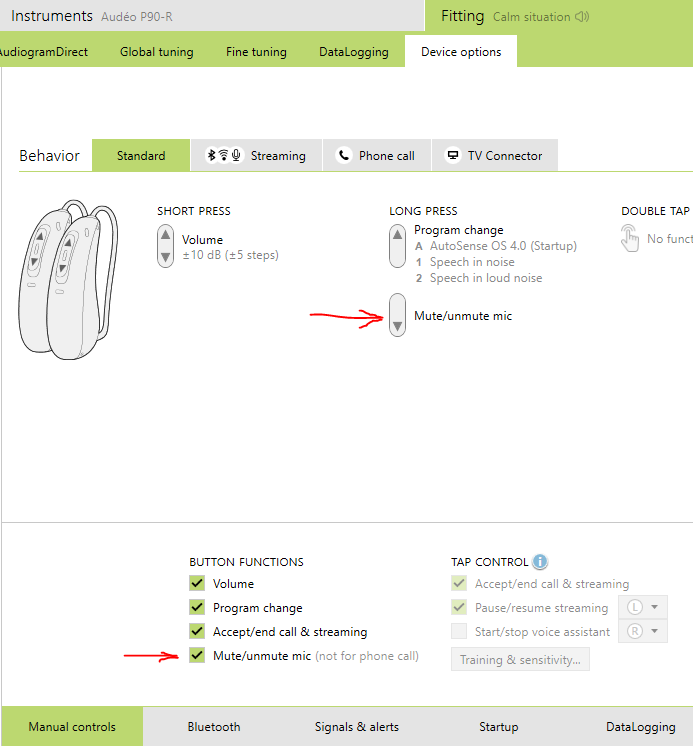This screenshot has height=746, width=693.
Task: Open the Signals & alerts bottom tab
Action: [356, 726]
